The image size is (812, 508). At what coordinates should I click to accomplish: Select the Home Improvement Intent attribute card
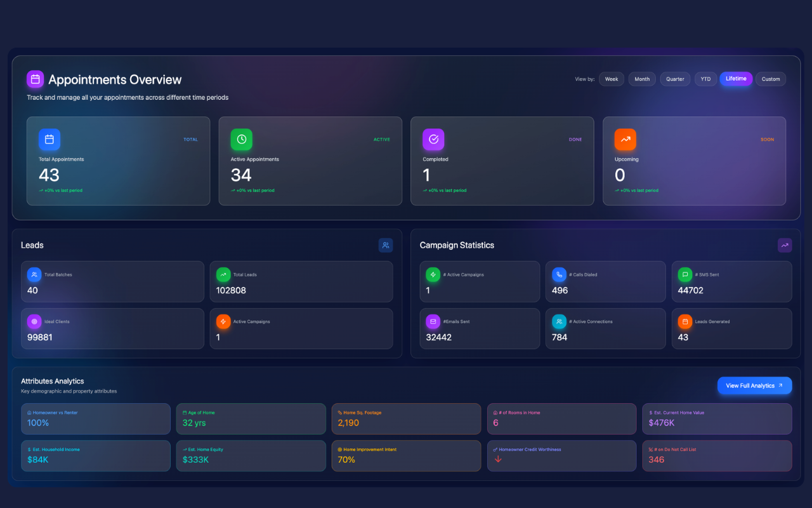click(x=406, y=456)
